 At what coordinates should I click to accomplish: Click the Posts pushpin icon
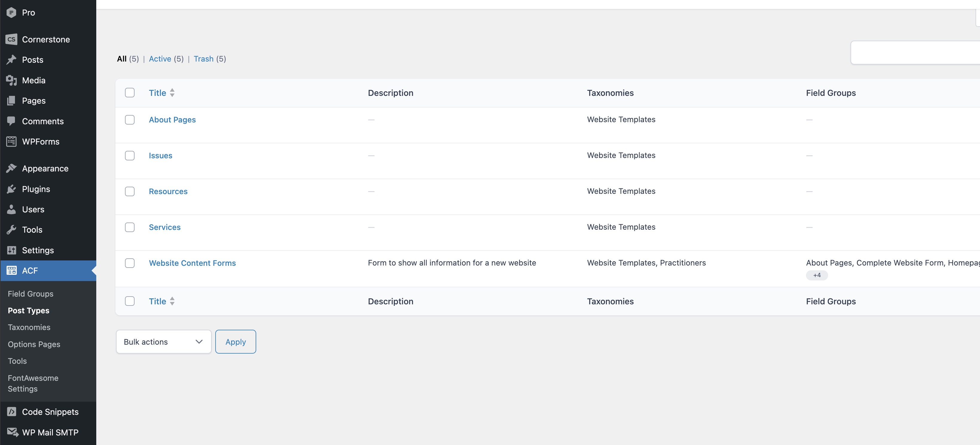[x=11, y=60]
